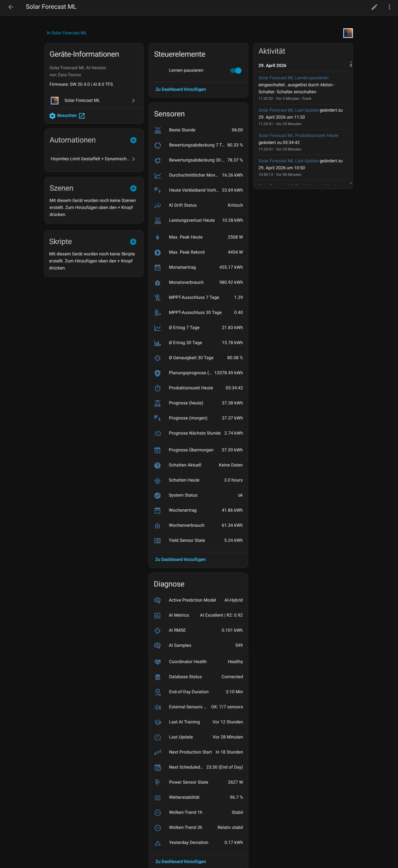This screenshot has width=398, height=868.
Task: Open the AI Metrics diagnostic entry
Action: pos(198,615)
